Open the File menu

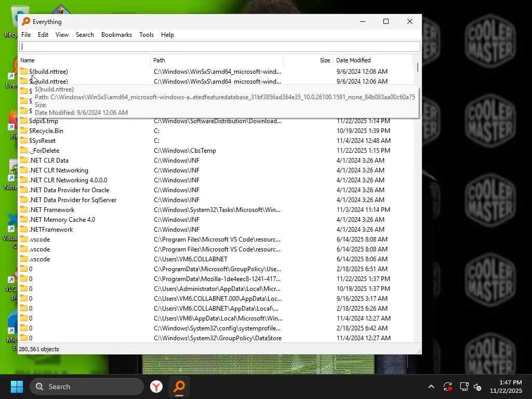tap(26, 35)
